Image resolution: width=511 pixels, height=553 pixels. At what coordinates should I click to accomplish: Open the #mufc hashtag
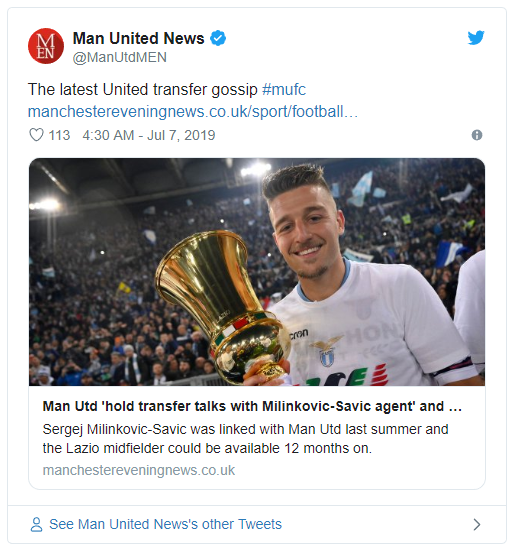[x=284, y=89]
